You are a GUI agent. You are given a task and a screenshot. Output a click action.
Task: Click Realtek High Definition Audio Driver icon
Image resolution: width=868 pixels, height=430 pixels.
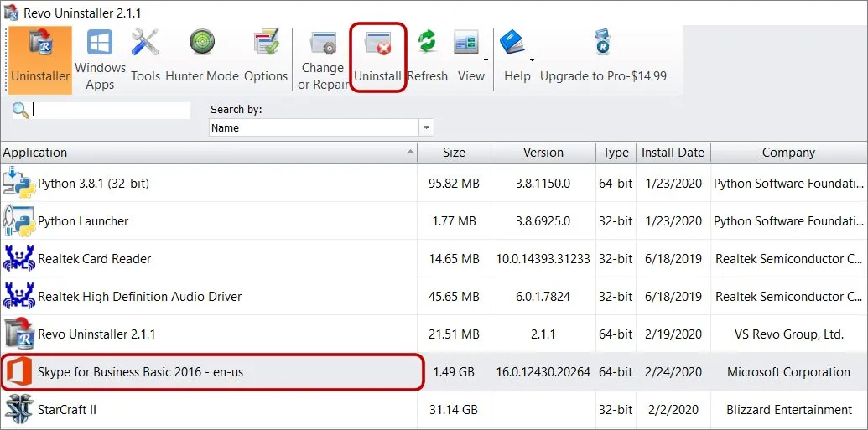(18, 296)
